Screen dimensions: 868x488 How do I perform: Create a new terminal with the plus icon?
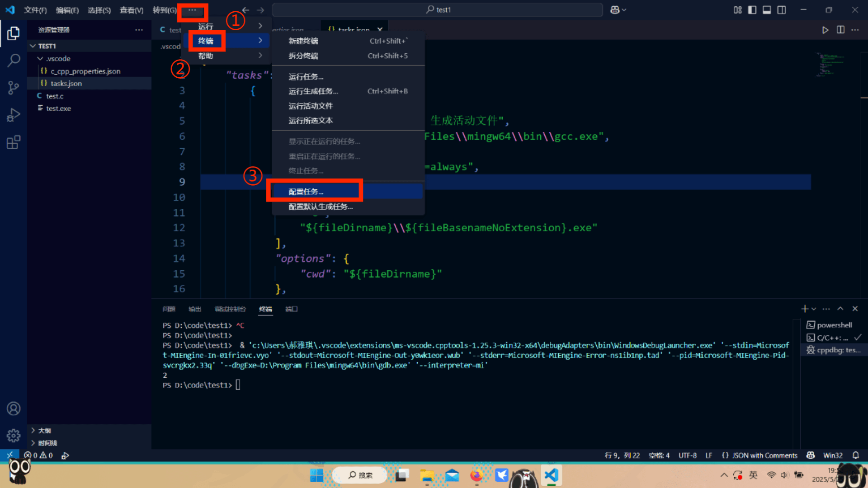pyautogui.click(x=804, y=309)
